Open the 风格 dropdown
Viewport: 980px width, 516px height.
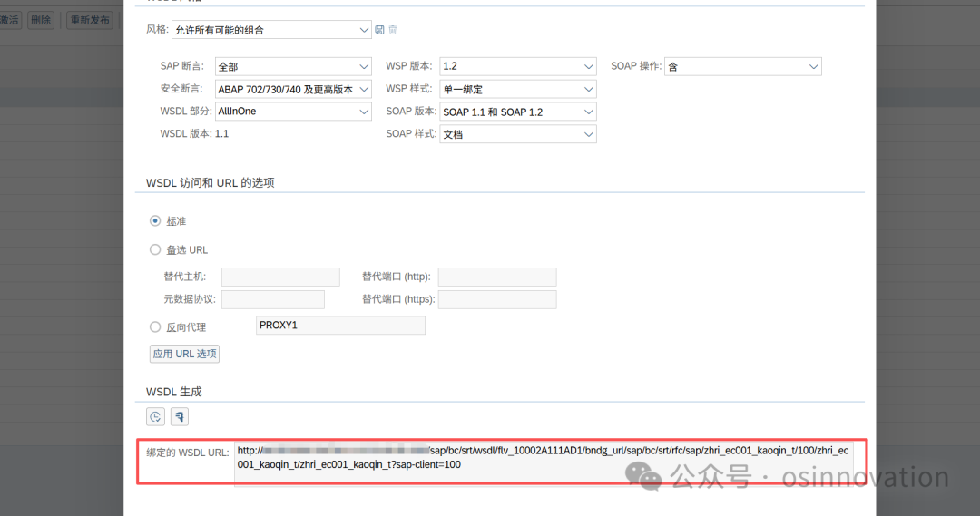click(x=271, y=30)
